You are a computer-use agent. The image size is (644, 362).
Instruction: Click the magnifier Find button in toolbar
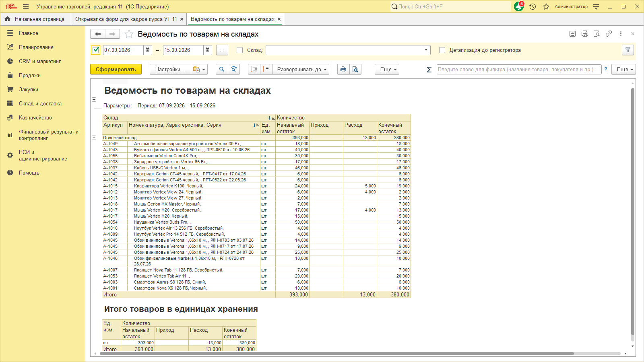coord(222,69)
